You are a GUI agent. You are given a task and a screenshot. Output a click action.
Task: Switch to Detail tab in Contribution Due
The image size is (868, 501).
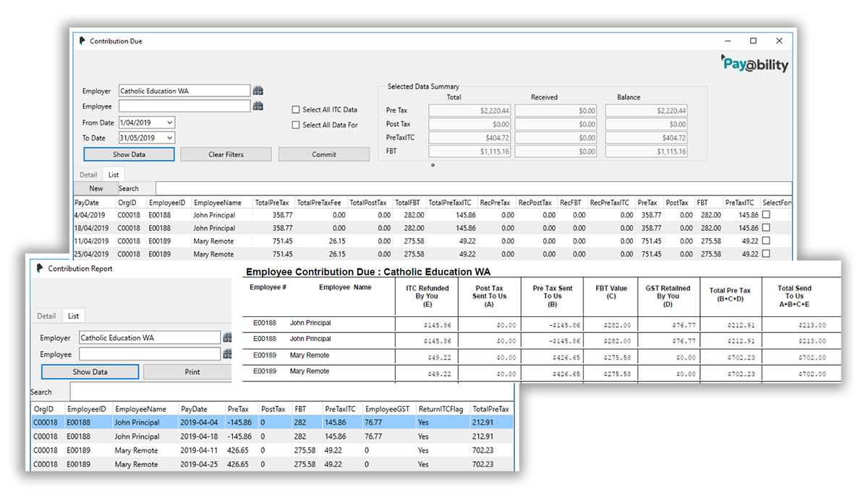tap(88, 174)
